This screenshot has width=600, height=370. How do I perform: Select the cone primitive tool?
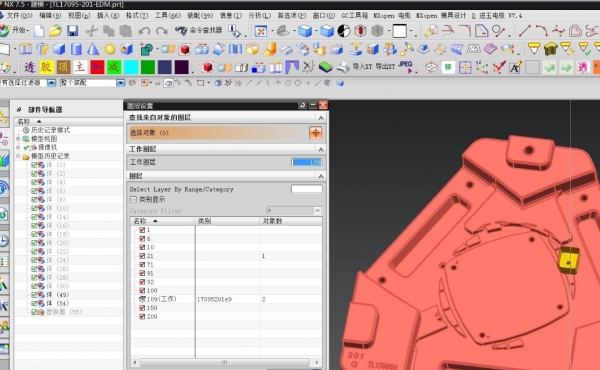(93, 49)
